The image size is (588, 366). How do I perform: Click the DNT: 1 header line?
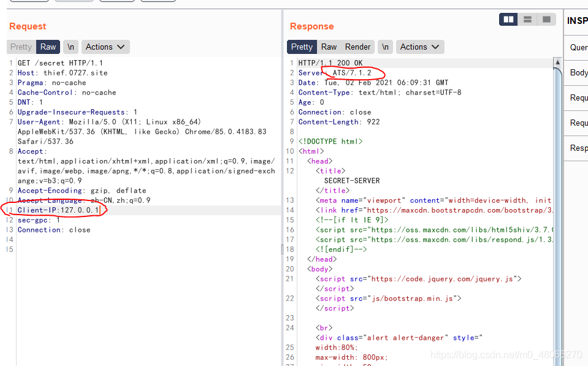pyautogui.click(x=30, y=102)
